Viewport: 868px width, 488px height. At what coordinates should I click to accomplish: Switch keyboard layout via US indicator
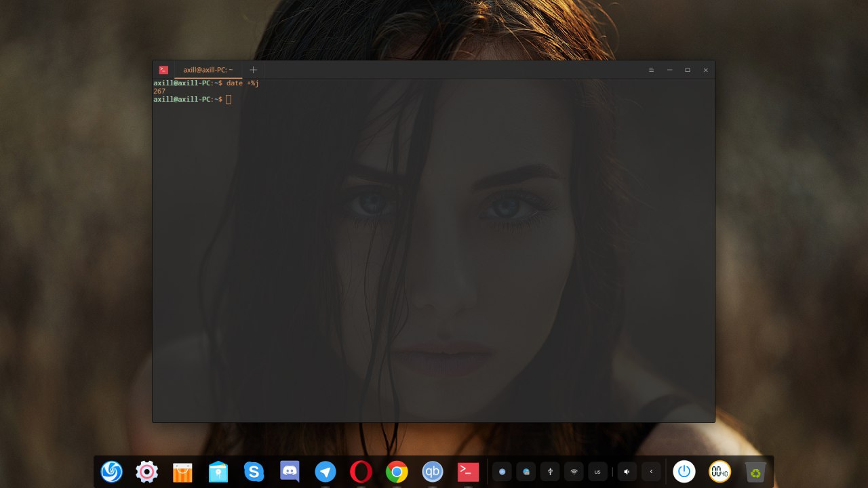pos(597,471)
